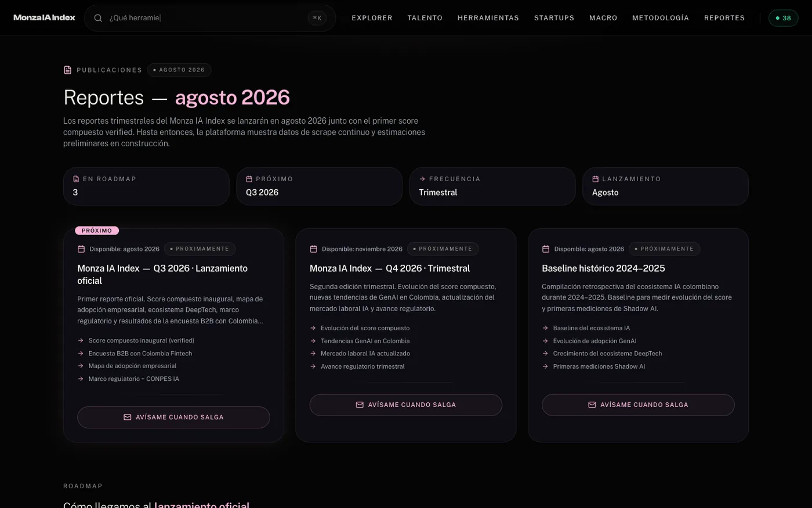Select the En Roadmap stat card
Image resolution: width=812 pixels, height=508 pixels.
[x=146, y=186]
